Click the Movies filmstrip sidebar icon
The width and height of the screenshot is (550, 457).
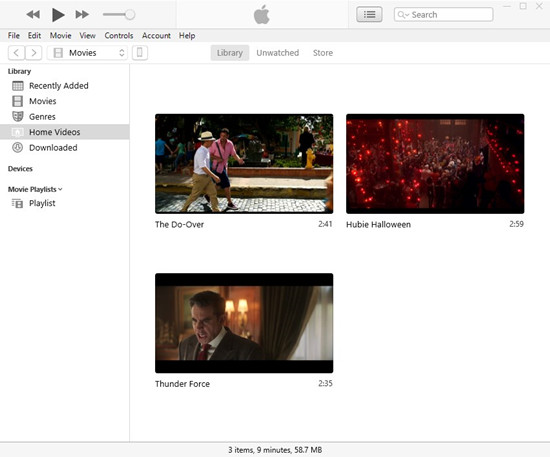coord(18,101)
